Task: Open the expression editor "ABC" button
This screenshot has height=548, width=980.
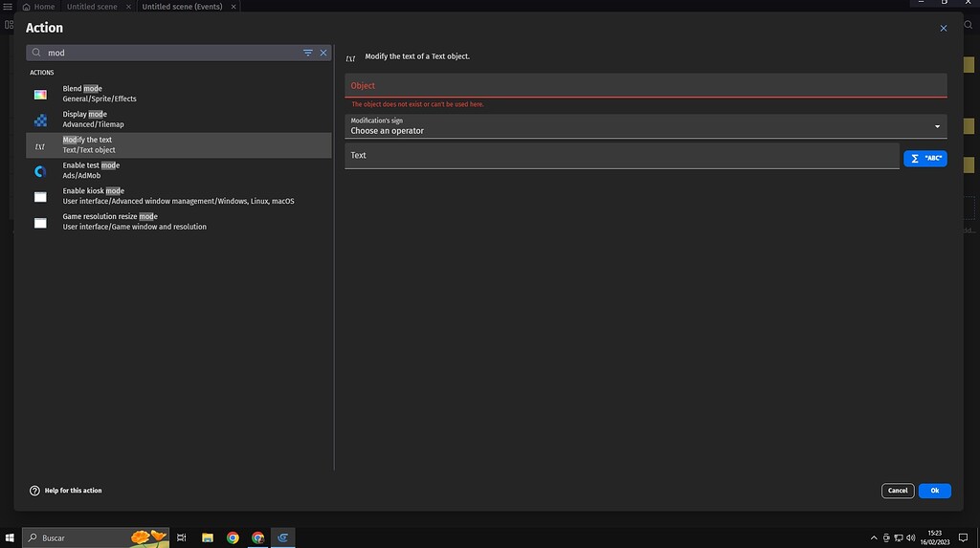Action: (x=925, y=159)
